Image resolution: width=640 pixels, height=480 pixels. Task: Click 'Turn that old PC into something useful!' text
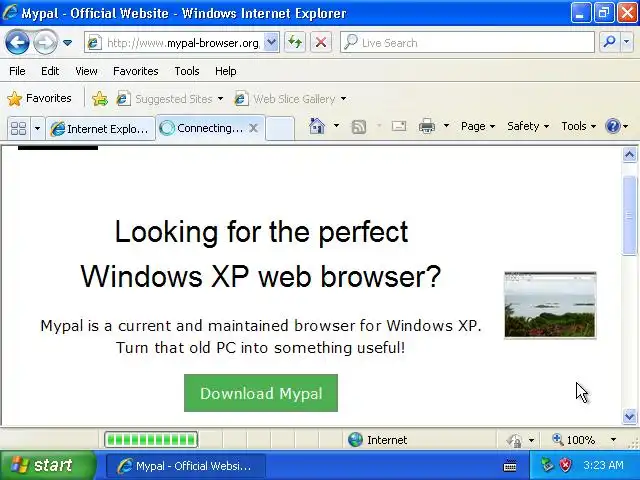260,348
